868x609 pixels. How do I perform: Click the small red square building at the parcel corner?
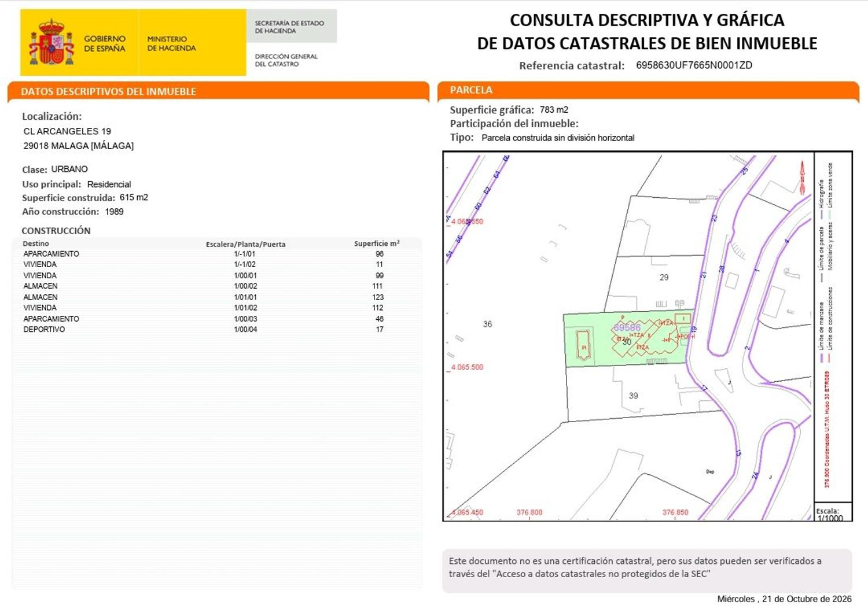click(683, 319)
